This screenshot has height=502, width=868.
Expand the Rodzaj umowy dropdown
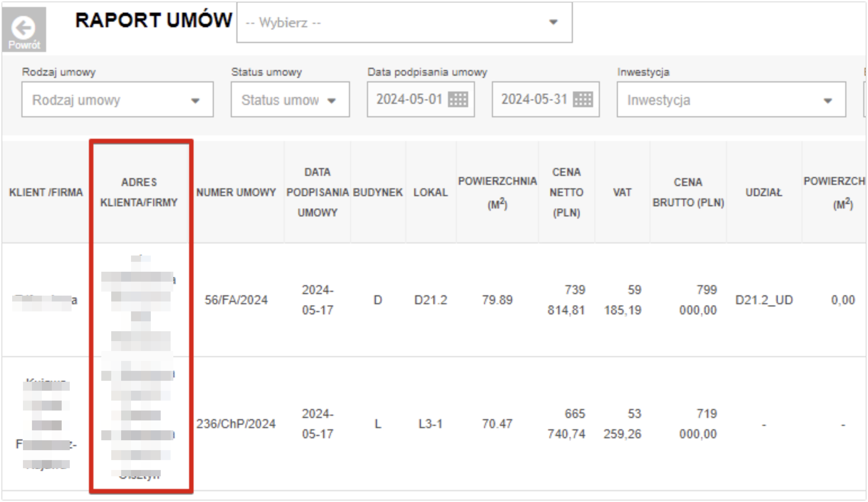[117, 100]
